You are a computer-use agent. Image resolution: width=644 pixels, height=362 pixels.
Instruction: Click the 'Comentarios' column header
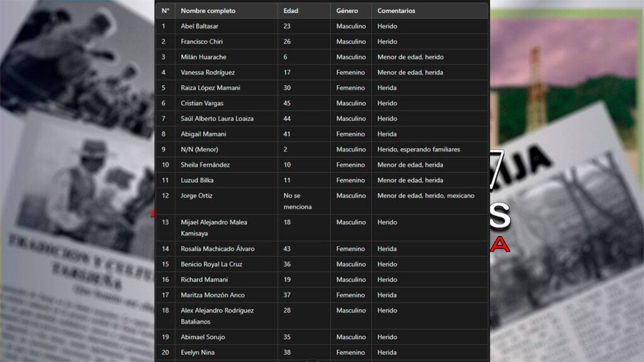point(396,11)
